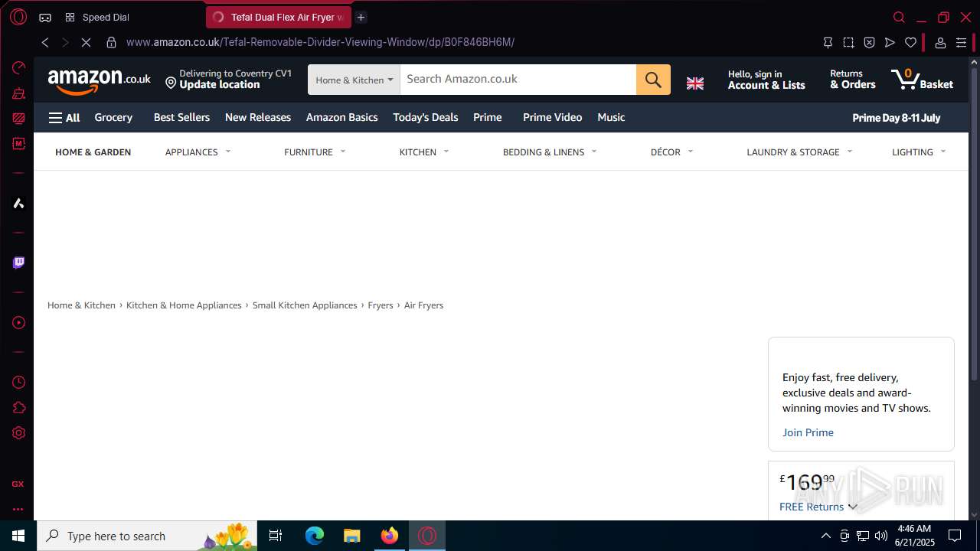The image size is (980, 551).
Task: Open Today's Deals
Action: [426, 117]
